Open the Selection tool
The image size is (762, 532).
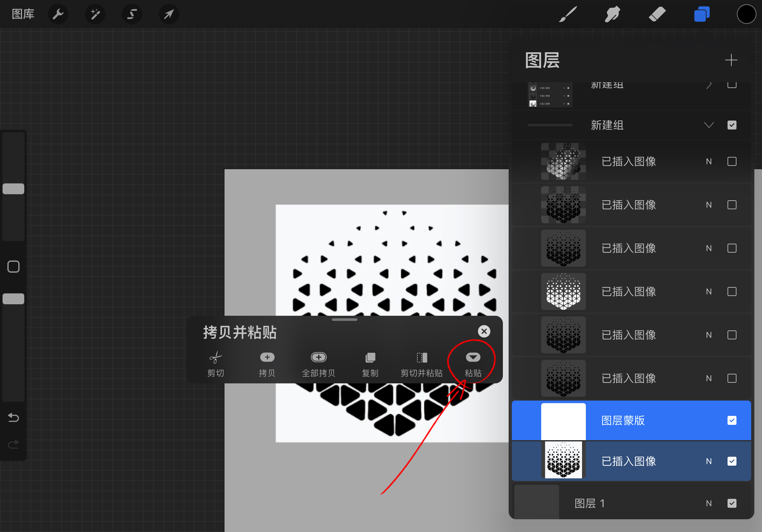(x=132, y=14)
